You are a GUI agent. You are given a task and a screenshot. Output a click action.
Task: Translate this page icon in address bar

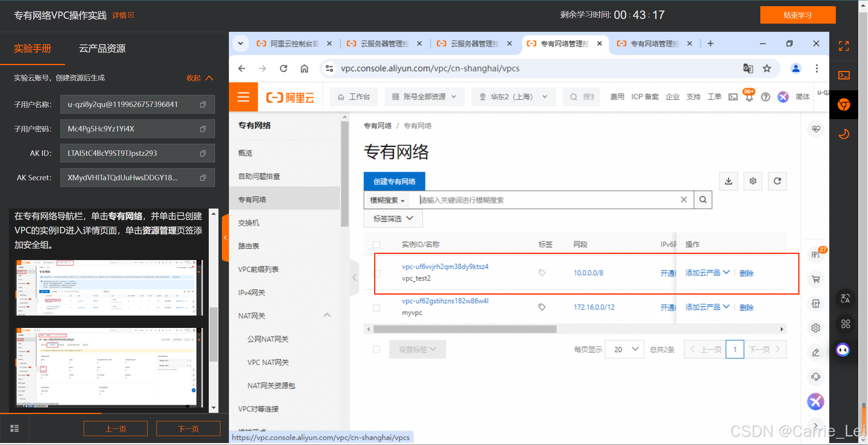748,69
